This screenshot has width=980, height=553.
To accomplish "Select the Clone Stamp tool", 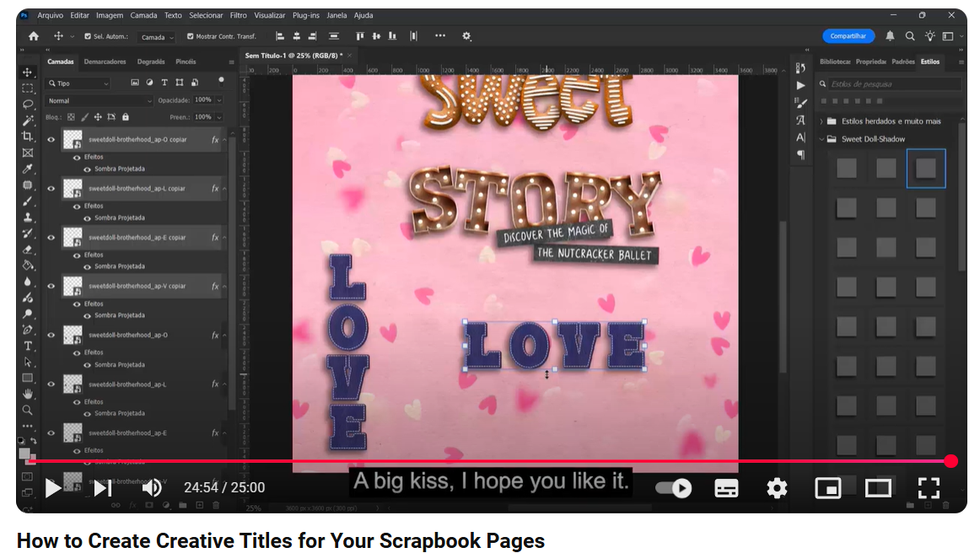I will (x=28, y=217).
